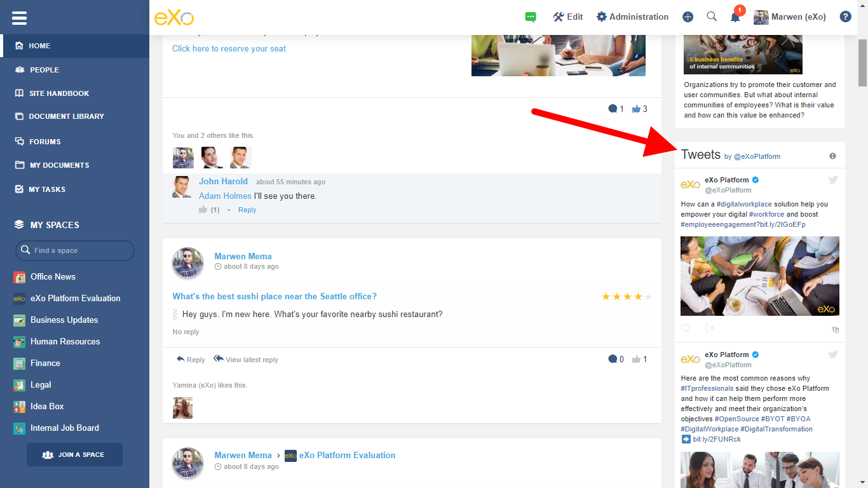Click the Join a Space button
868x488 pixels.
pyautogui.click(x=74, y=455)
